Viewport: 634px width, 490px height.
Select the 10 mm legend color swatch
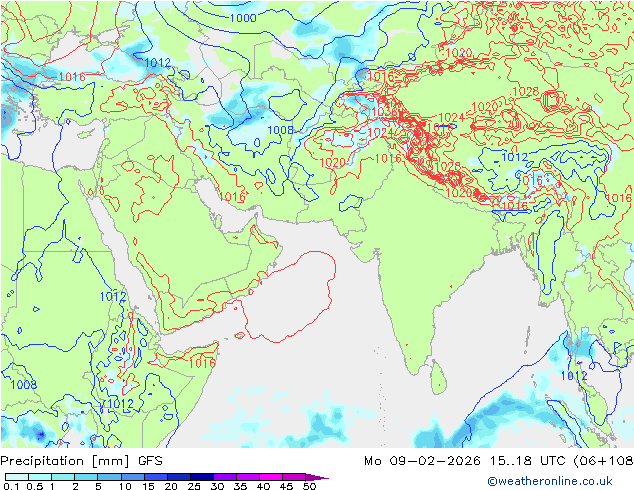click(x=132, y=477)
